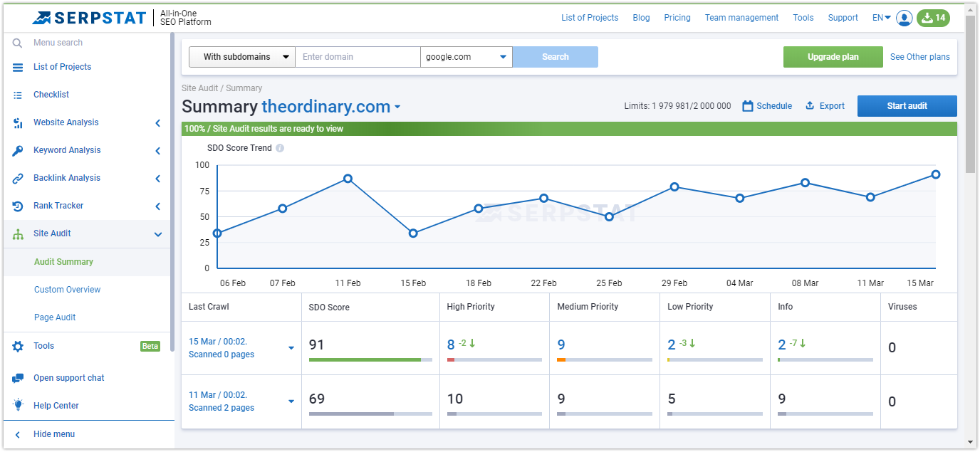Click the Rank Tracker history icon
This screenshot has height=452, width=980.
tap(18, 206)
